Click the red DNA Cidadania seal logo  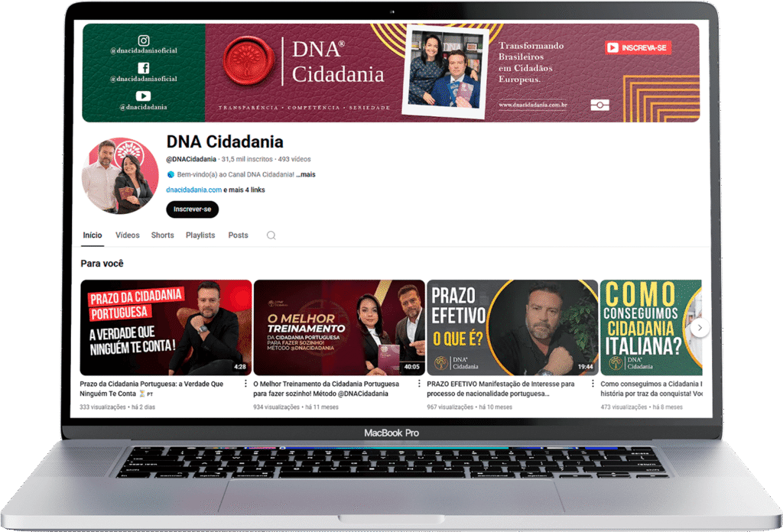(x=247, y=63)
